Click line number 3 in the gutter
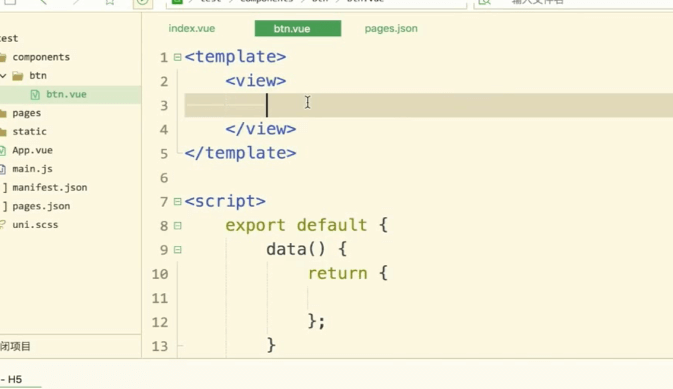Screen dimensions: 673x389 [164, 106]
